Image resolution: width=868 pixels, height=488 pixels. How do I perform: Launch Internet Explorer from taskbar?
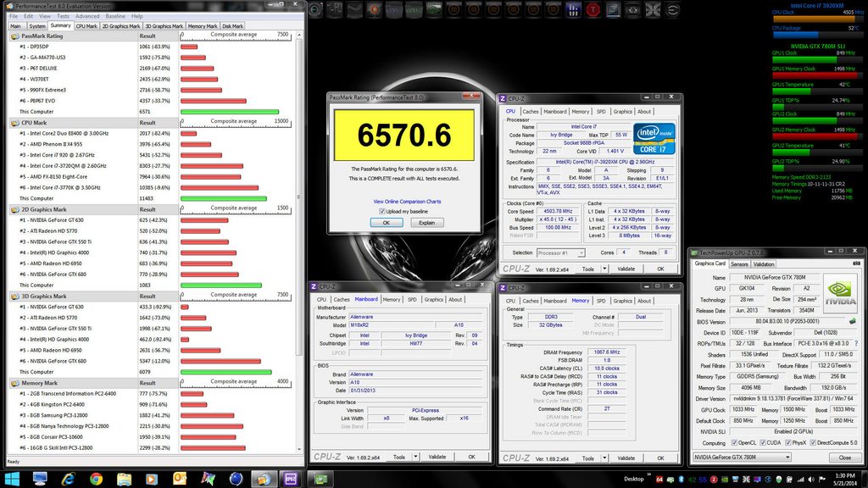(68, 479)
